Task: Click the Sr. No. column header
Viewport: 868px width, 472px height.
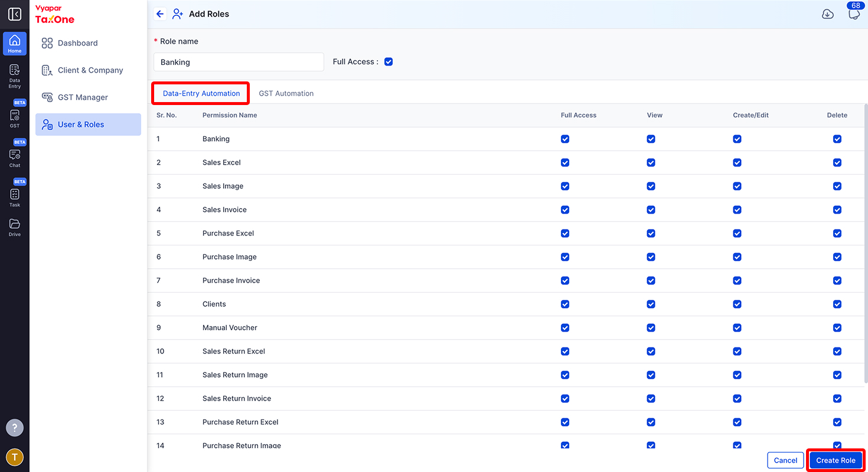Action: tap(167, 115)
